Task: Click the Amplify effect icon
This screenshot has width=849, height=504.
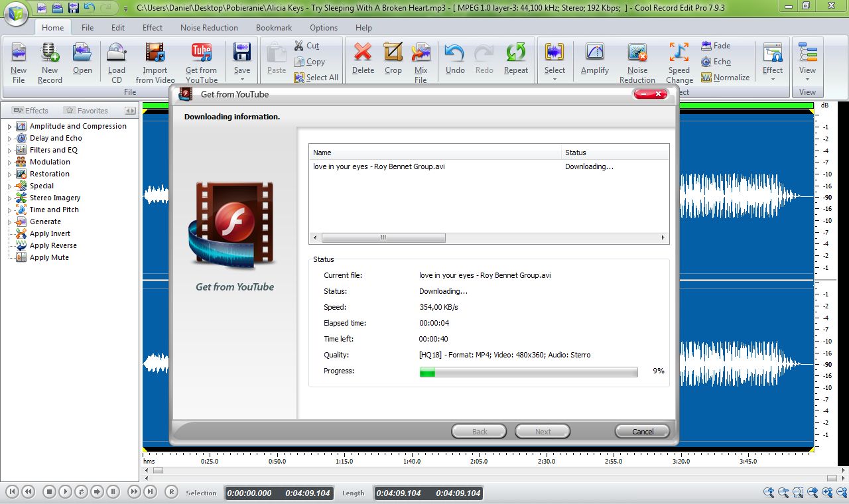Action: pyautogui.click(x=595, y=53)
